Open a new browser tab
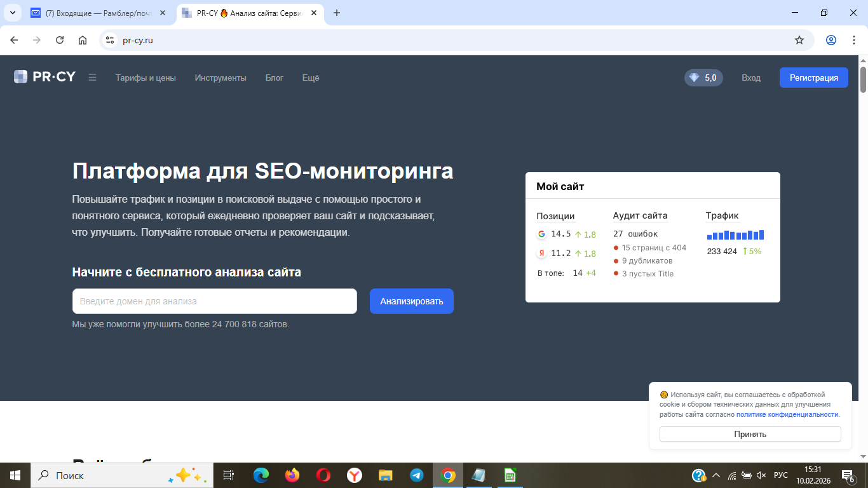The image size is (868, 488). pos(337,13)
